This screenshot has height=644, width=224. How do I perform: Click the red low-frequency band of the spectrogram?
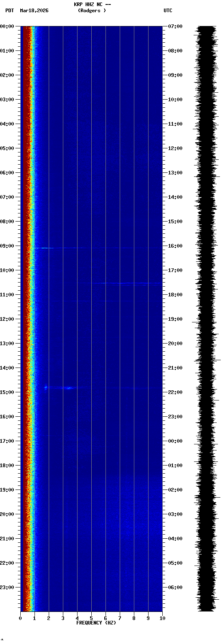(27, 319)
